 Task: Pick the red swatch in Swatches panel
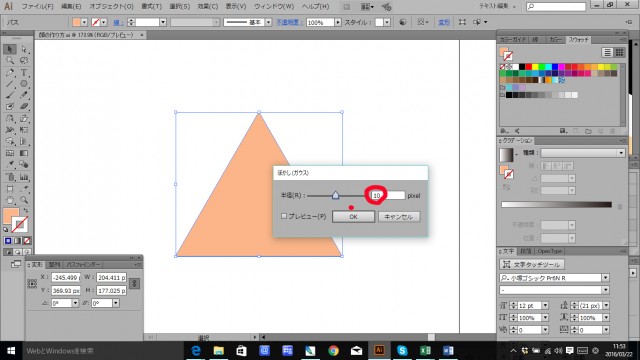(x=529, y=67)
